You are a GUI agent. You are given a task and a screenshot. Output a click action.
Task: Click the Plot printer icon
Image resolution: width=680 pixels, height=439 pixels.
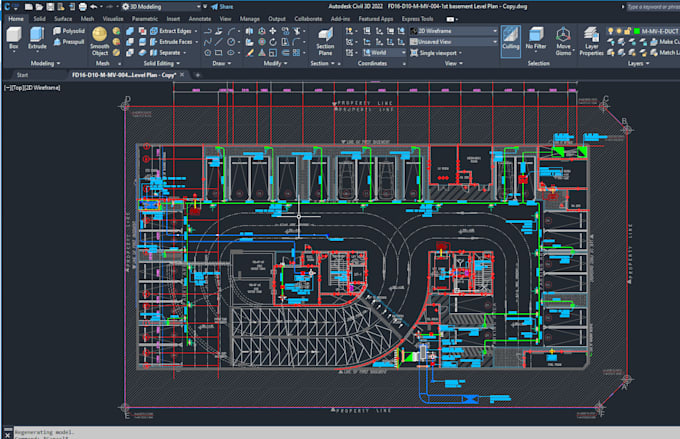coord(82,7)
